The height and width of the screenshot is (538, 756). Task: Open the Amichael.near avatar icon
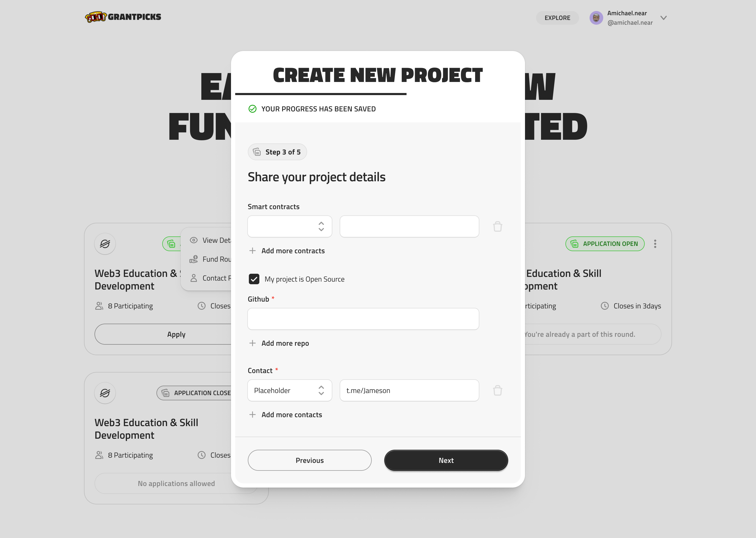click(596, 18)
